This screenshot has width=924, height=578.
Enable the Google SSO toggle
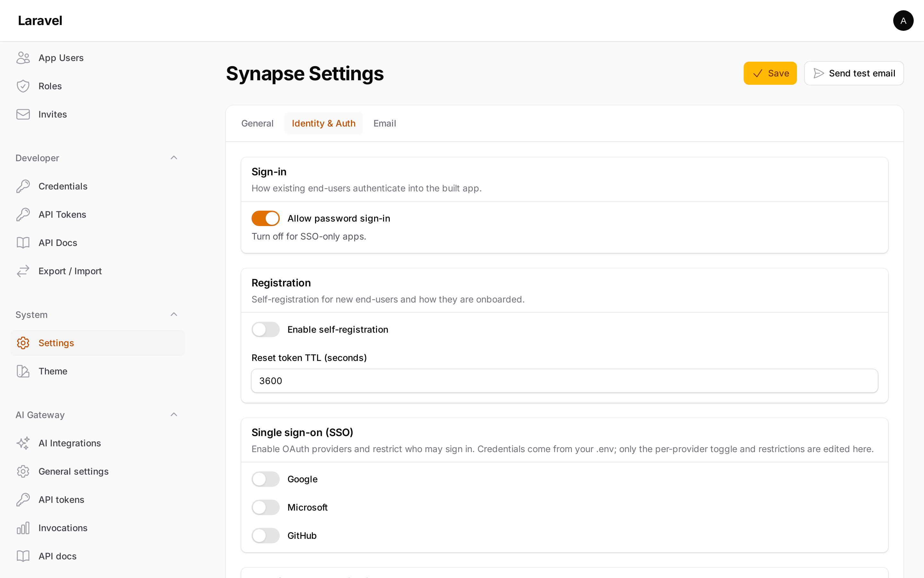tap(265, 479)
